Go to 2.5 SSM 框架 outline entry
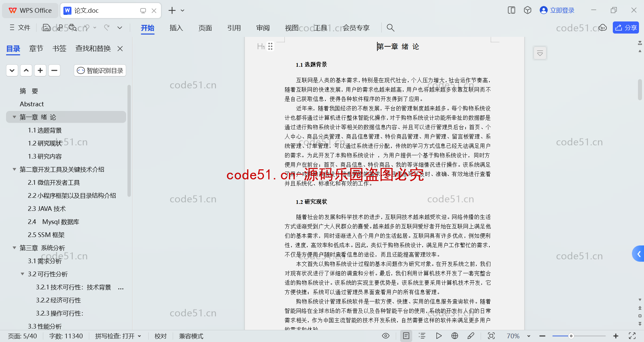 tap(46, 235)
